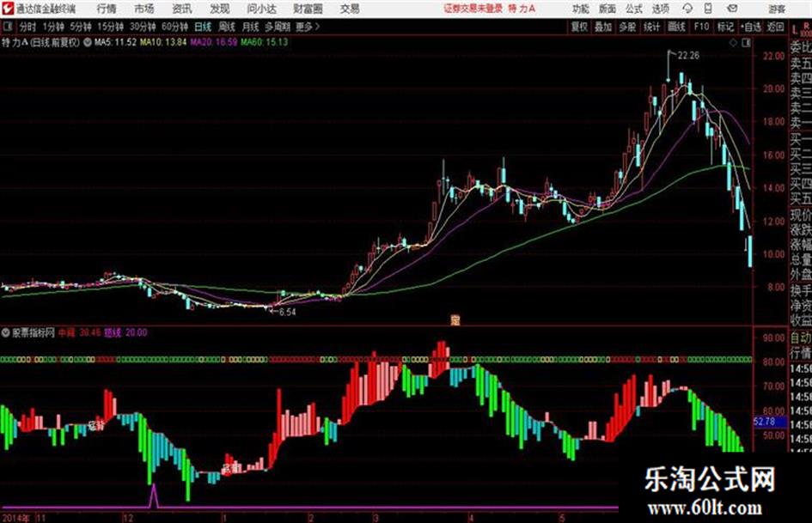Switch to the 15分钟 period tab
The image size is (812, 523).
[x=110, y=27]
